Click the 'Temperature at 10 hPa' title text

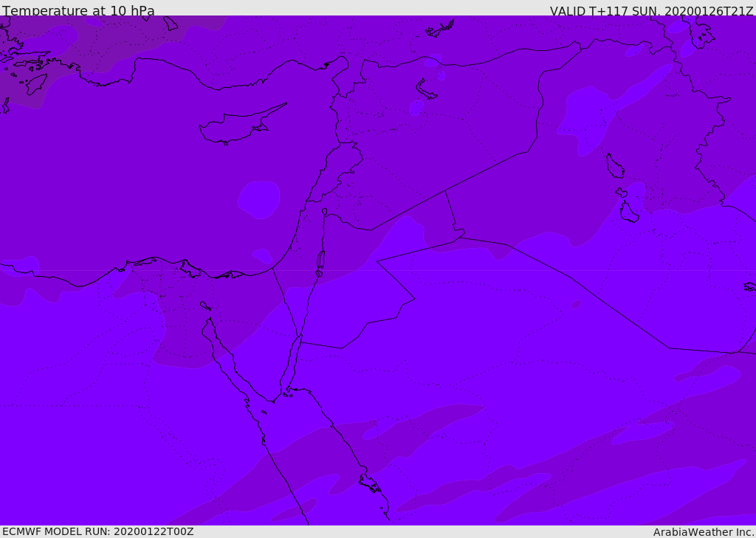click(78, 10)
